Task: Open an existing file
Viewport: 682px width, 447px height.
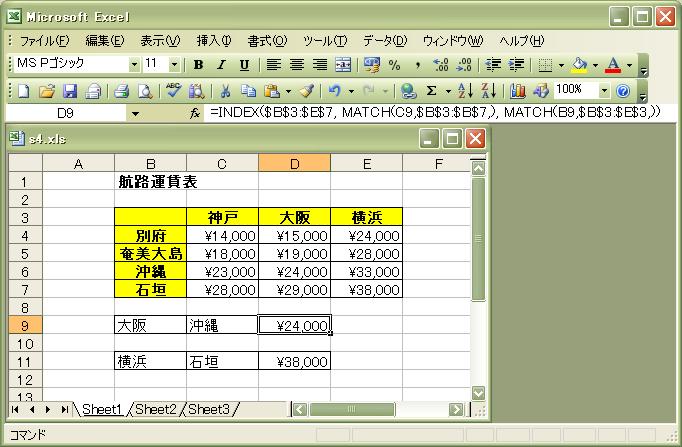Action: coord(47,91)
